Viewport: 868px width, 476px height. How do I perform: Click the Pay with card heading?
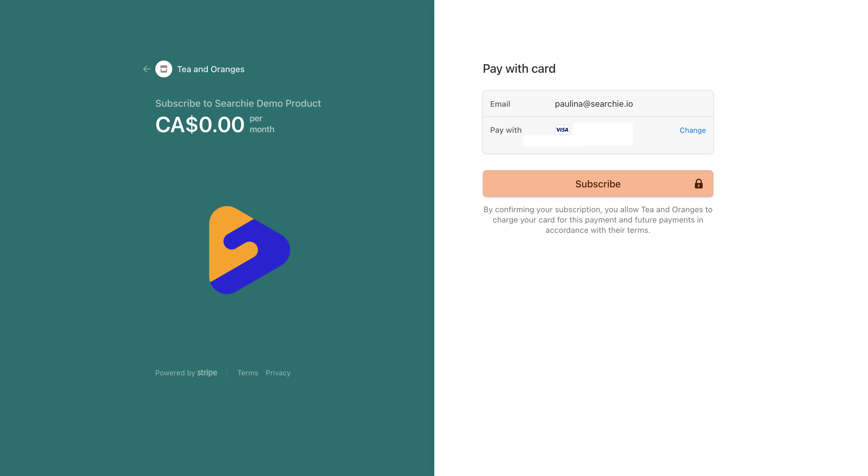click(519, 69)
